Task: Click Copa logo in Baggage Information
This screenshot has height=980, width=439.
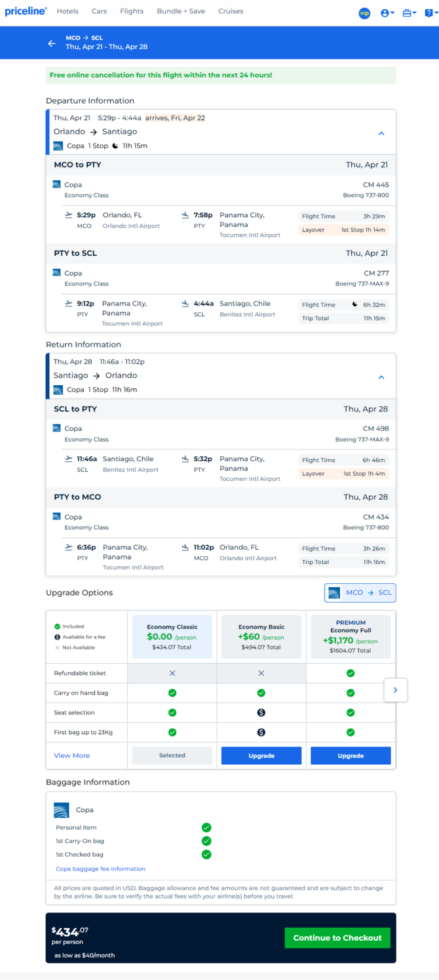Action: coord(62,810)
